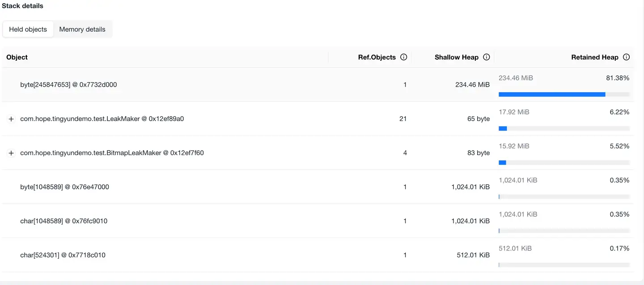644x285 pixels.
Task: Select the char[524301] object row
Action: pos(63,255)
